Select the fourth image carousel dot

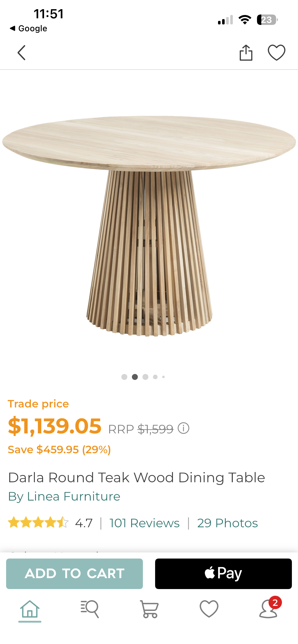[155, 377]
